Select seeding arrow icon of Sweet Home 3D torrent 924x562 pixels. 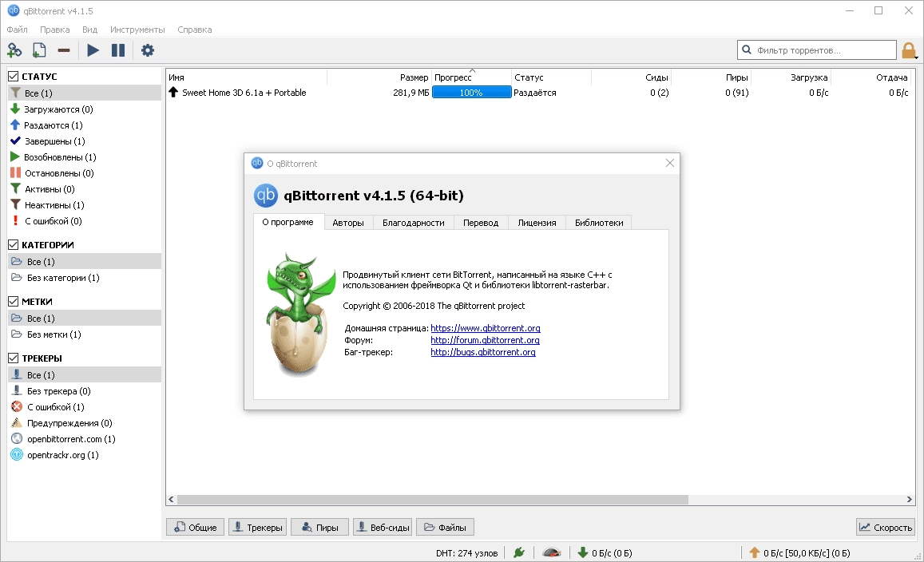coord(173,93)
